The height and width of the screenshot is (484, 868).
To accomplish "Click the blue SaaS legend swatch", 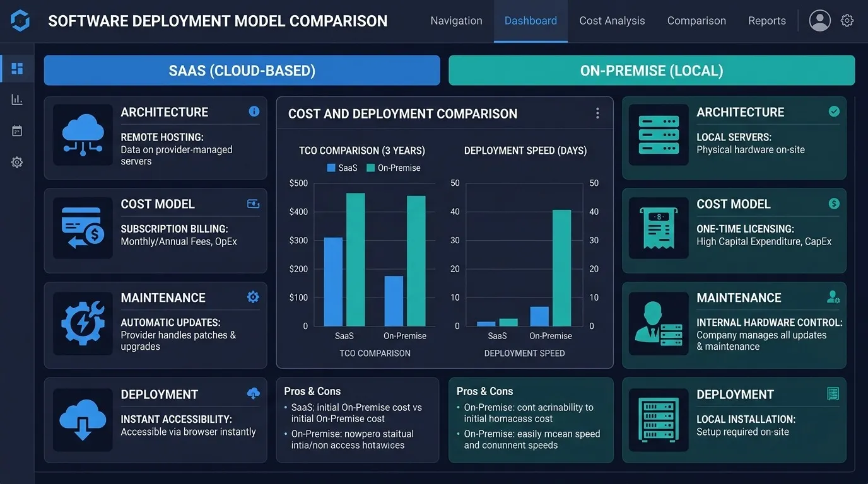I will (x=331, y=168).
